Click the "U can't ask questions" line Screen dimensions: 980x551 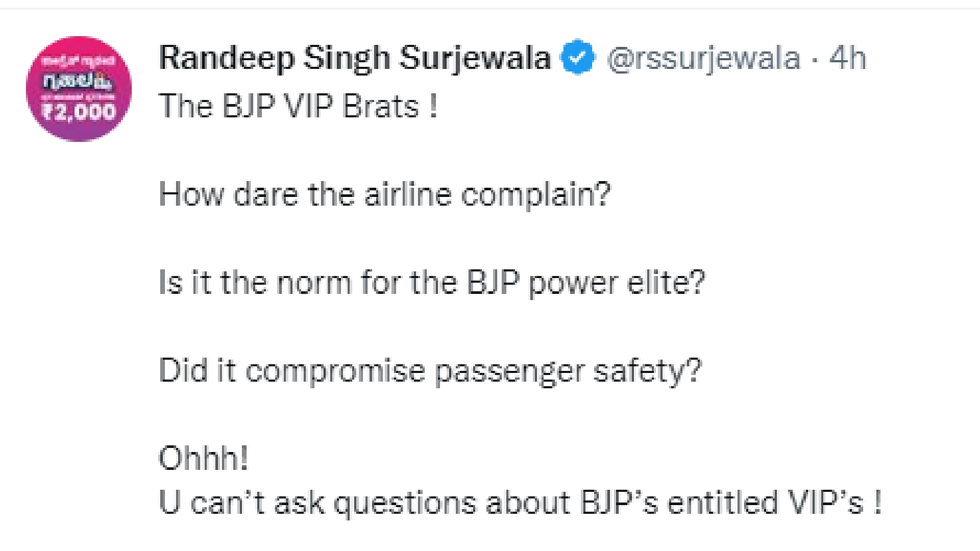521,502
